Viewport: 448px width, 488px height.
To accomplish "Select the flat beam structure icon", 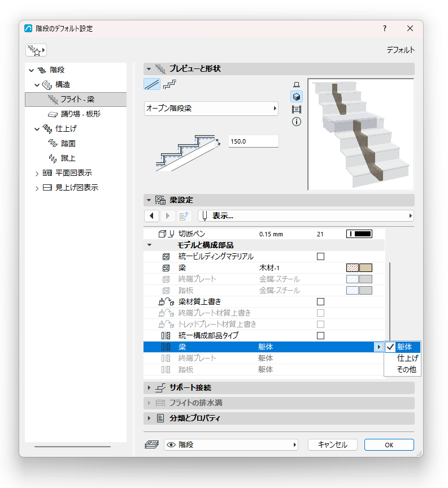I will (x=152, y=84).
